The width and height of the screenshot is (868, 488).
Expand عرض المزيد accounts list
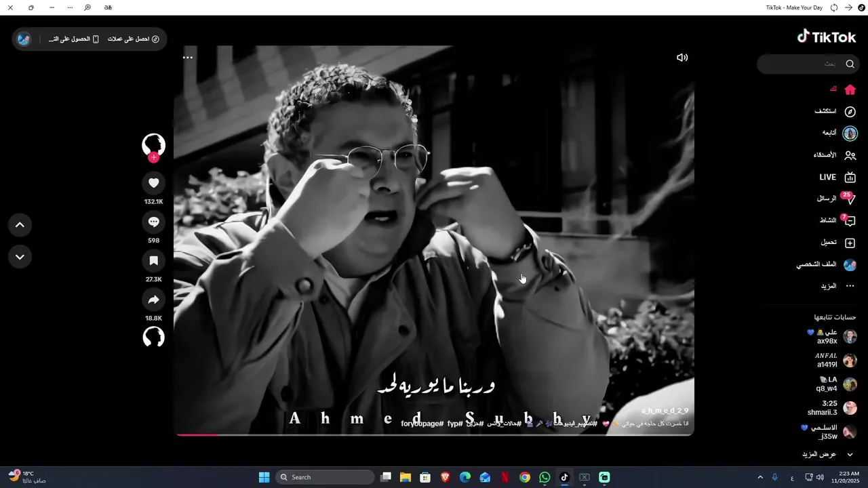pos(827,454)
